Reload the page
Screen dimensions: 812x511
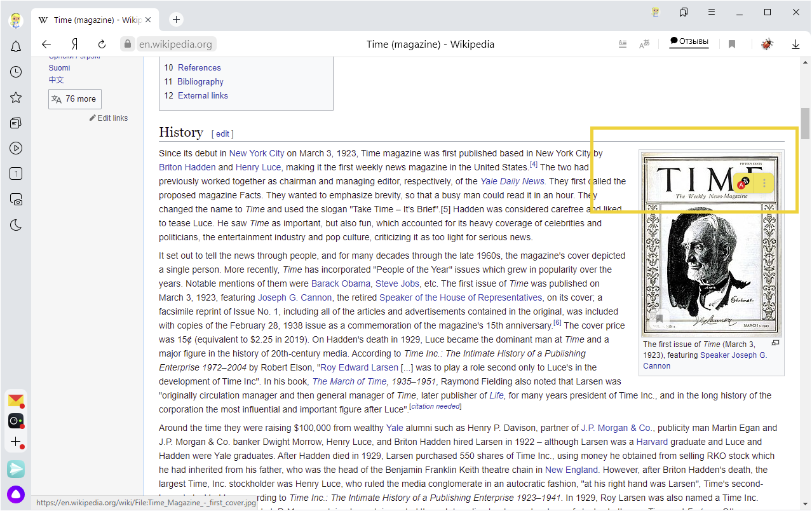102,44
